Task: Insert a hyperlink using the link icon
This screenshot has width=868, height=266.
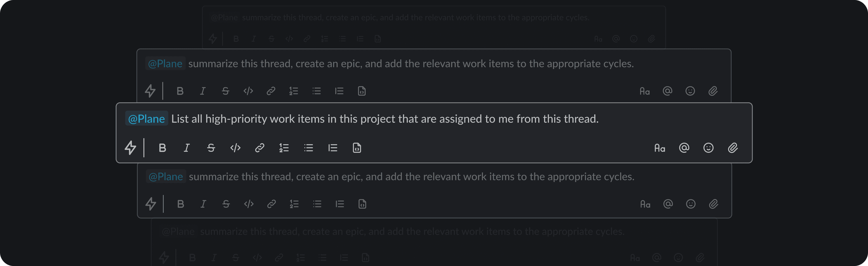Action: point(259,147)
